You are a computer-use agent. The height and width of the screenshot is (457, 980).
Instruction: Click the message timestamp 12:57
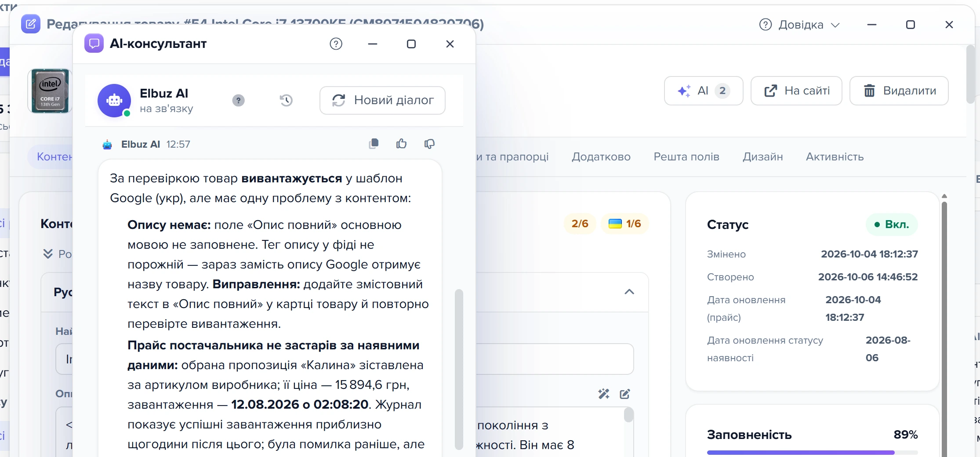click(178, 144)
